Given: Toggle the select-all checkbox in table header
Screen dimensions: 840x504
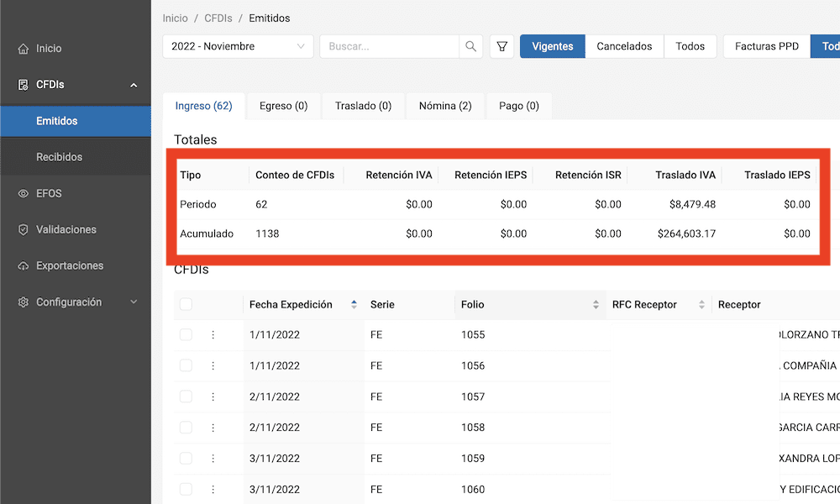Looking at the screenshot, I should click(186, 305).
